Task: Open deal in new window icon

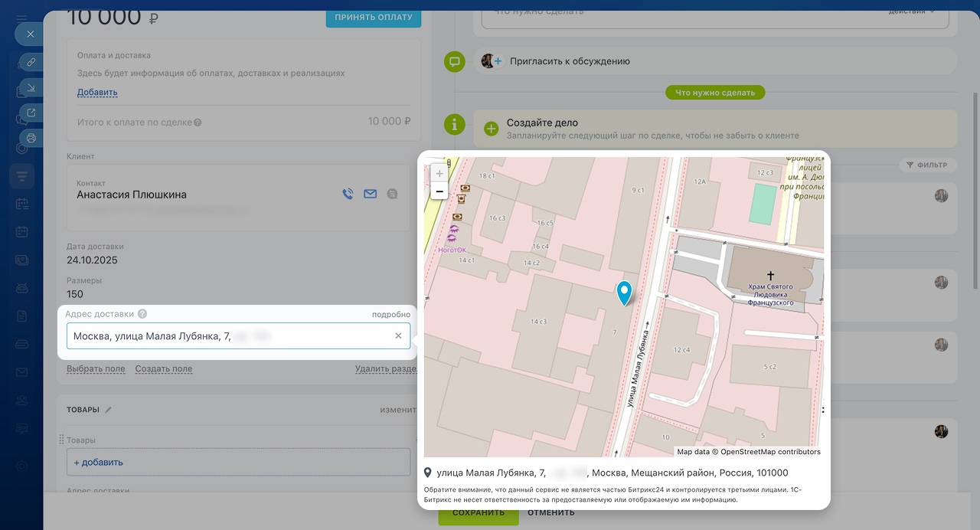Action: pyautogui.click(x=31, y=113)
